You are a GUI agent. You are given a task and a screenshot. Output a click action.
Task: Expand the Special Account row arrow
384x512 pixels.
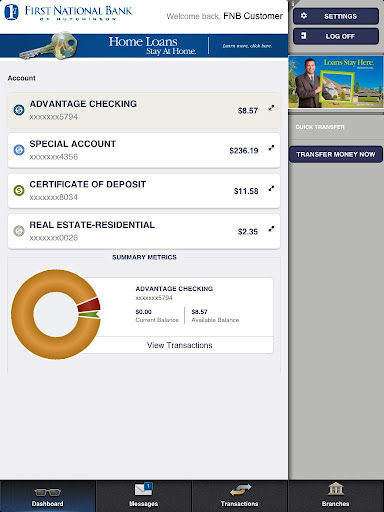[x=272, y=148]
